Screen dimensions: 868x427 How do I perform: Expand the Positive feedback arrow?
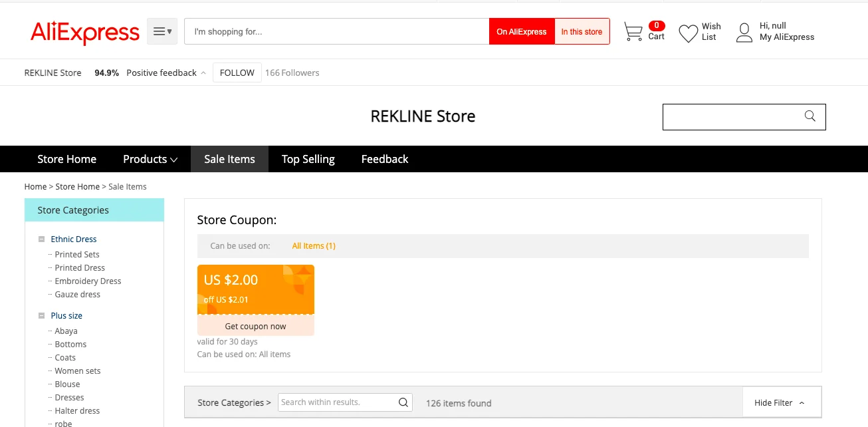(x=203, y=73)
